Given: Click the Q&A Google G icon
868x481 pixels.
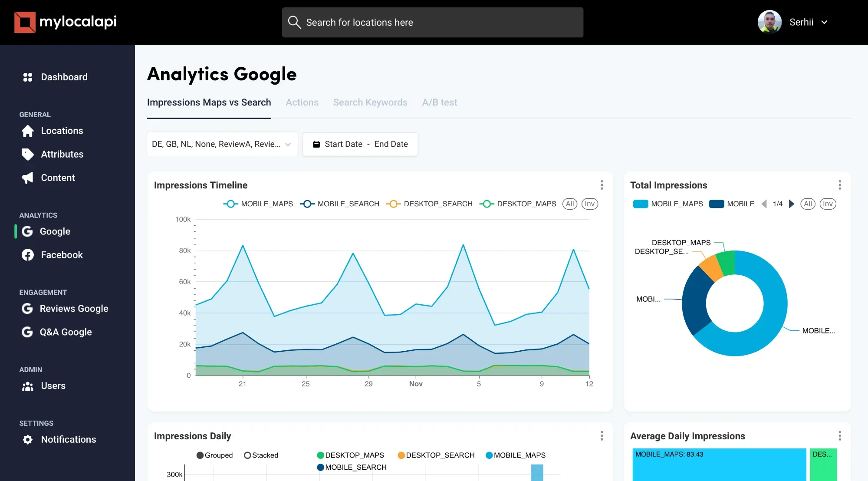Looking at the screenshot, I should (x=27, y=332).
